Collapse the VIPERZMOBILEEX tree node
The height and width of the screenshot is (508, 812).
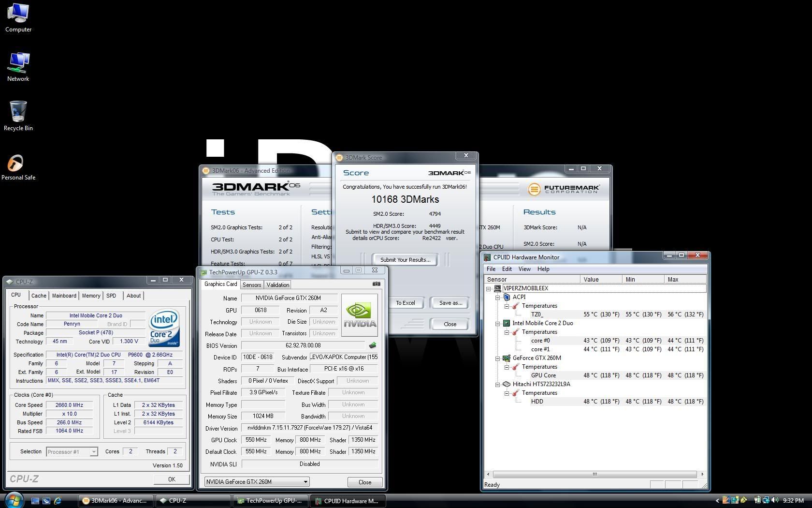[x=489, y=289]
